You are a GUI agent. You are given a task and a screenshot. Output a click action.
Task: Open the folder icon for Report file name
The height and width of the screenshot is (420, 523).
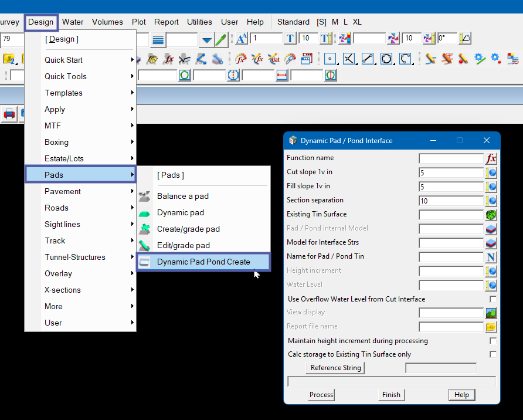(491, 327)
